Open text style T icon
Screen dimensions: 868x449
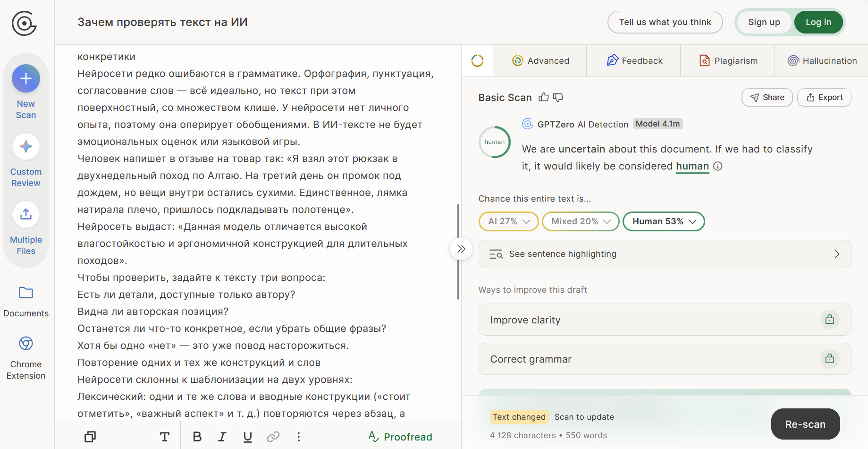tap(164, 437)
